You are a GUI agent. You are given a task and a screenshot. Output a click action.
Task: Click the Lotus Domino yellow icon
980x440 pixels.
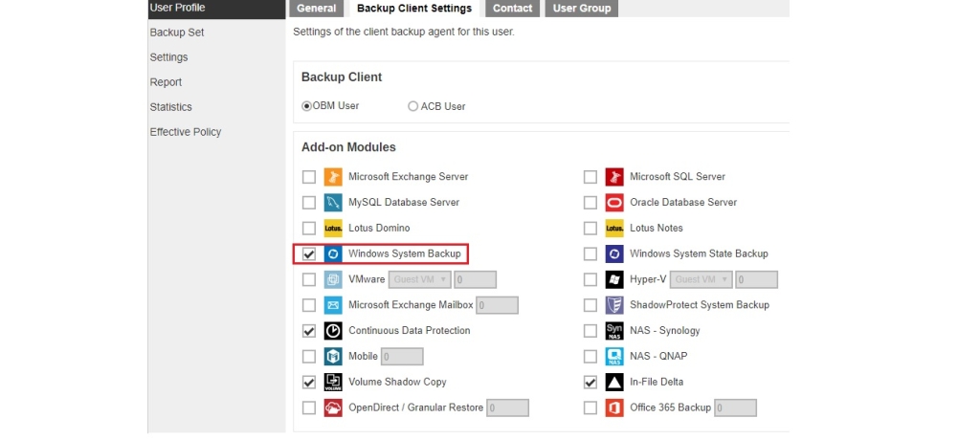coord(333,228)
